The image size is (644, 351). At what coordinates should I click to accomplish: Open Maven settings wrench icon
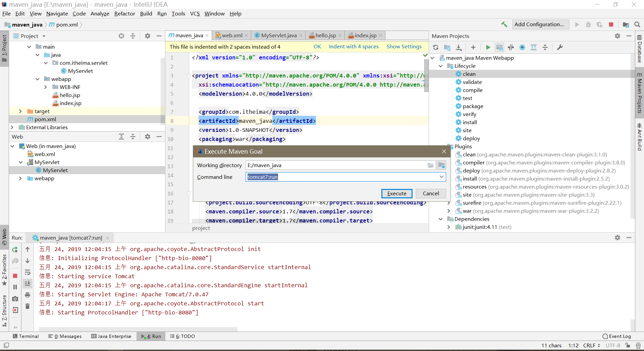tap(560, 47)
